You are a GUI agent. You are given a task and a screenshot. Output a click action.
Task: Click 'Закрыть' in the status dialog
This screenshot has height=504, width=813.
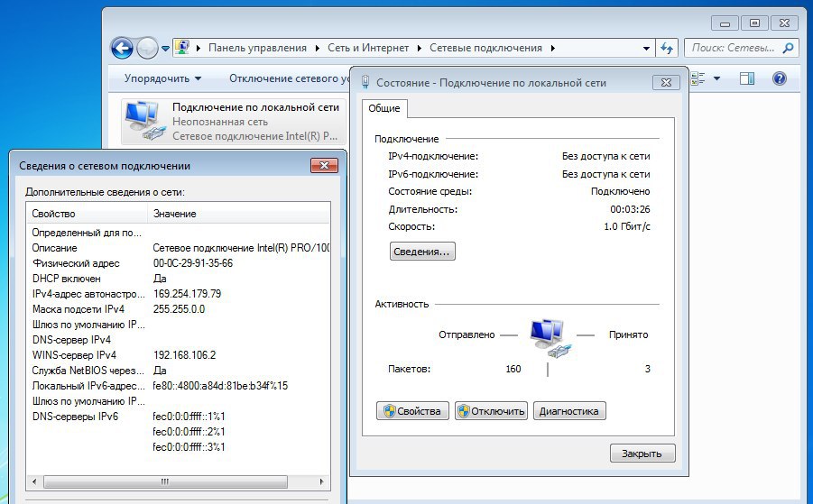(642, 454)
